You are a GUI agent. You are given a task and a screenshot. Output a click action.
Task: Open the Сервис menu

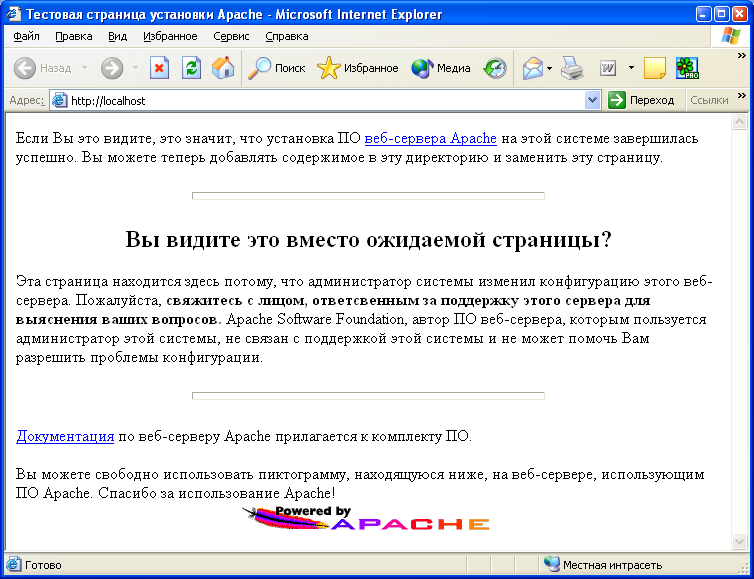231,37
